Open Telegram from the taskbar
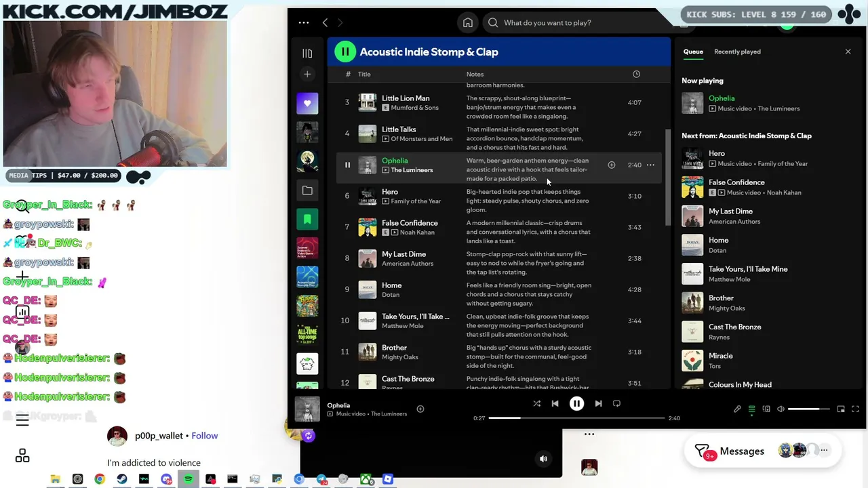This screenshot has height=488, width=868. [321, 479]
